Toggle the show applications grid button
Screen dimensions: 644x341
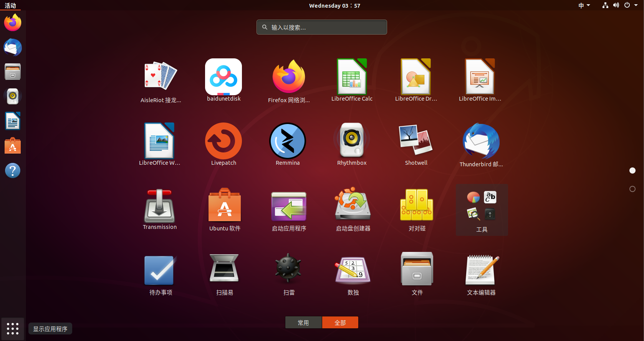(13, 329)
